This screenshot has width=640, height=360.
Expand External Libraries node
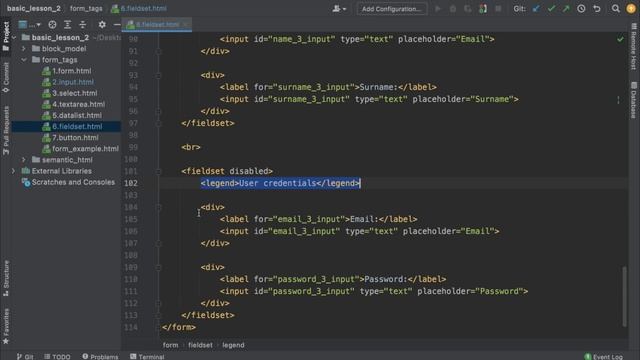click(x=13, y=171)
